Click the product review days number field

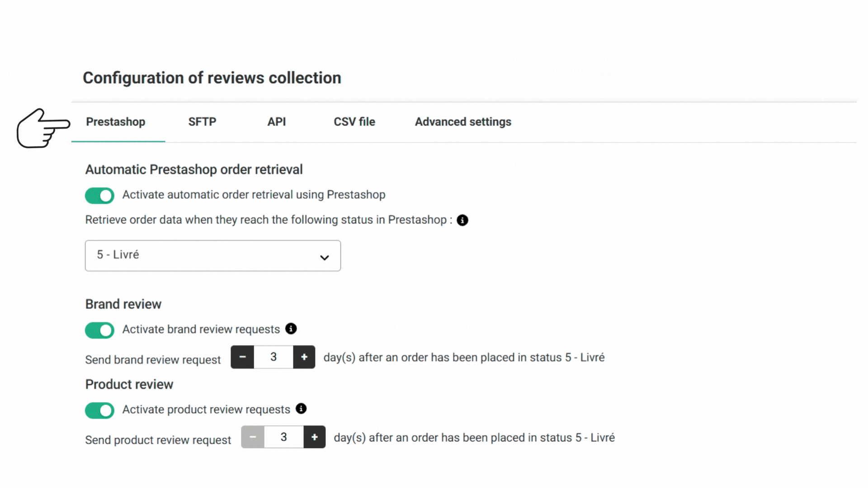point(284,437)
